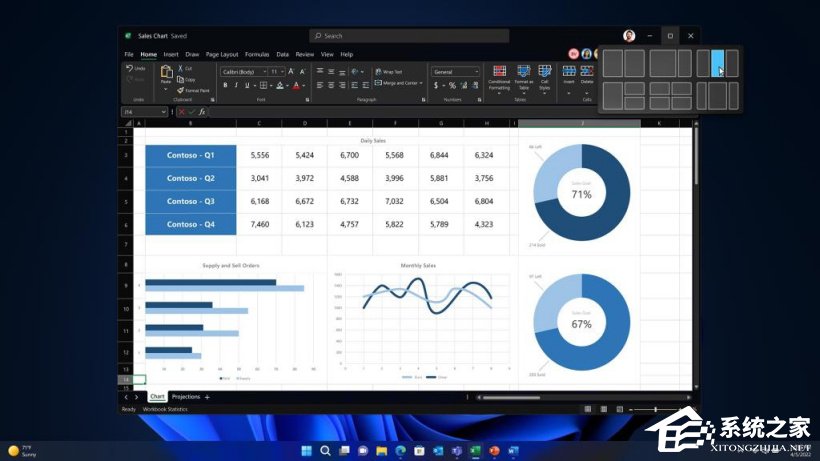Open Excel from the Windows taskbar
Viewport: 820px width, 461px height.
coord(474,451)
